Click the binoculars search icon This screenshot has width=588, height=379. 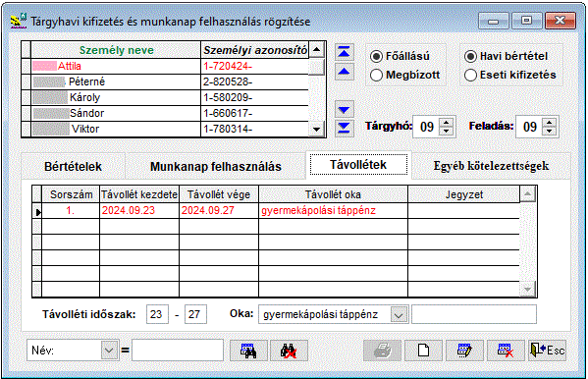pos(248,351)
